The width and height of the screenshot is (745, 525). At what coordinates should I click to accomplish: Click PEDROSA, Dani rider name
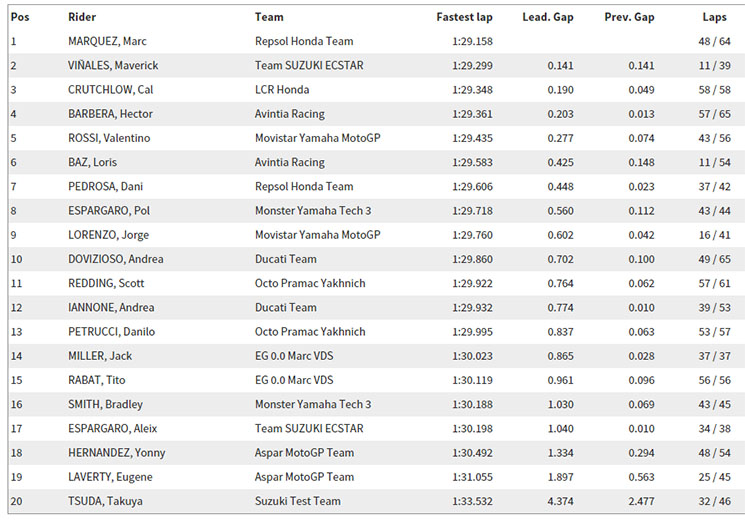[105, 187]
